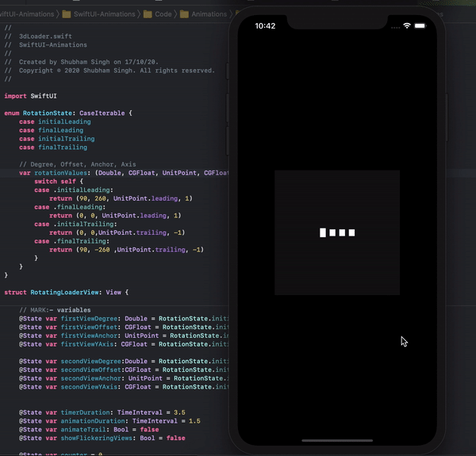
Task: Click the 'var rotationValues' line
Action: 124,173
